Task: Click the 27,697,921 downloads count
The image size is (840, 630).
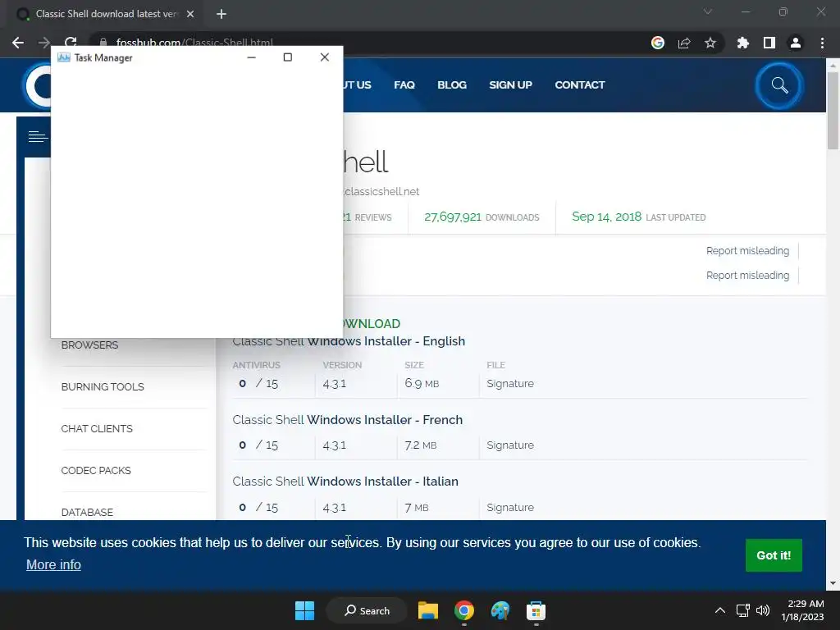Action: pyautogui.click(x=453, y=217)
